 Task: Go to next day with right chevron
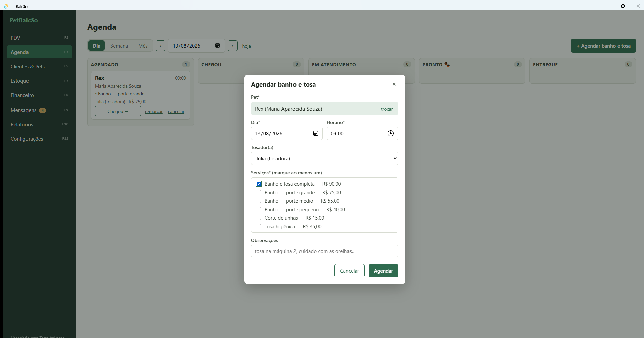(x=233, y=46)
